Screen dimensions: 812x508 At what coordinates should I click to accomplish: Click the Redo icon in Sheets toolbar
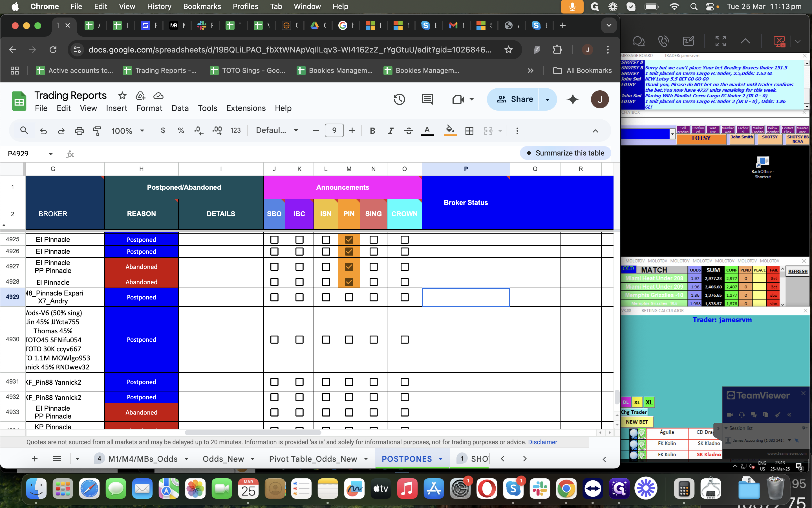point(61,131)
